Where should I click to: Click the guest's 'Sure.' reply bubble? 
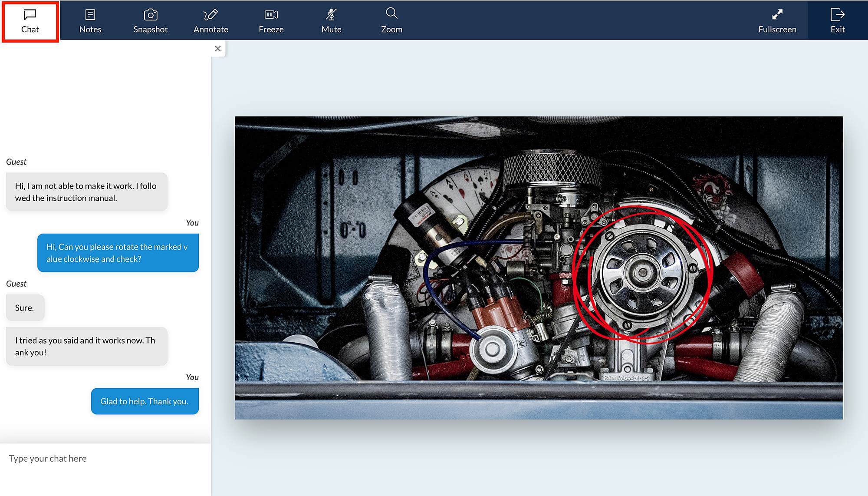coord(25,308)
